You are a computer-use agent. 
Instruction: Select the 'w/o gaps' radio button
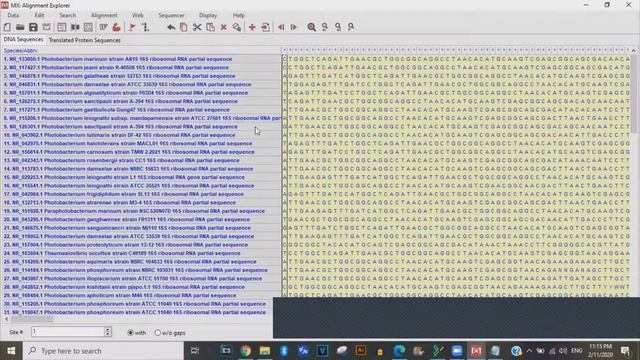pos(158,333)
